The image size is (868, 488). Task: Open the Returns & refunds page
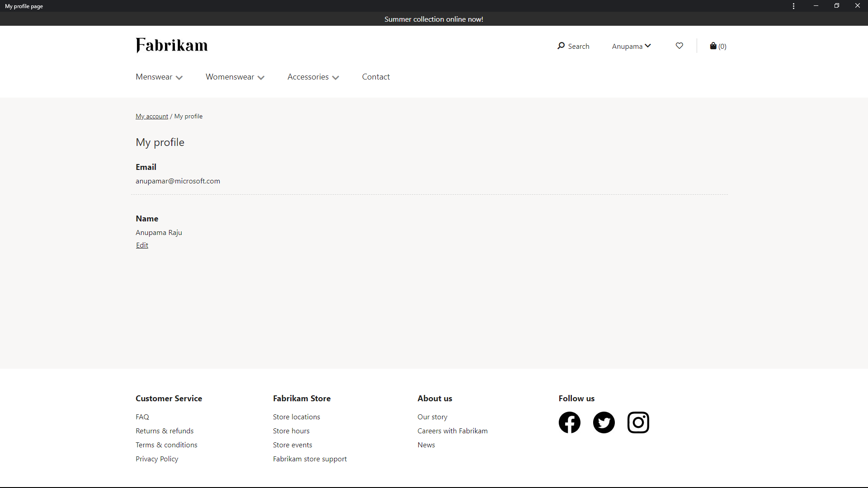coord(165,430)
